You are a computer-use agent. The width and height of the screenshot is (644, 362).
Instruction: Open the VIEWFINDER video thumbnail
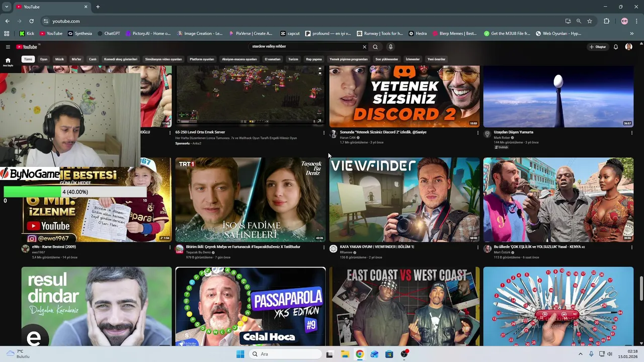[405, 200]
